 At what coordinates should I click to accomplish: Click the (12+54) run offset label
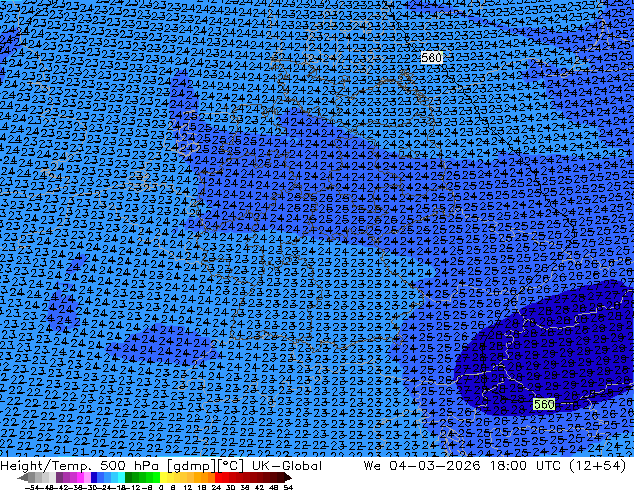pyautogui.click(x=598, y=466)
